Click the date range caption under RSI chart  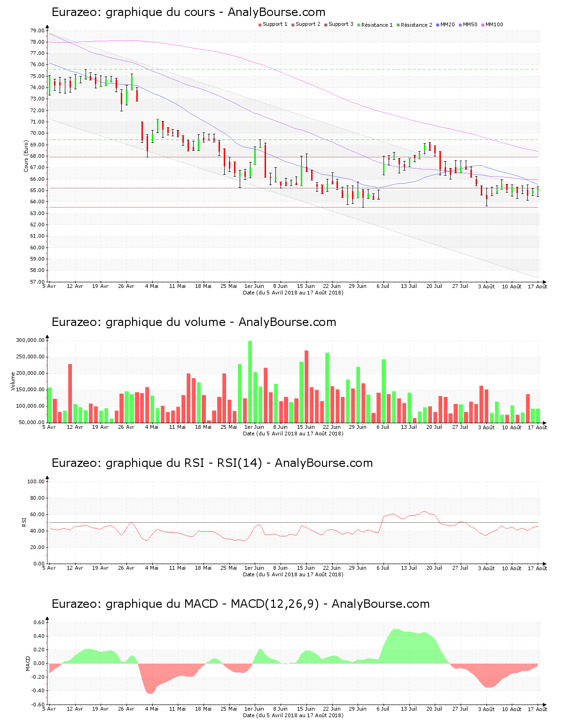click(x=293, y=574)
